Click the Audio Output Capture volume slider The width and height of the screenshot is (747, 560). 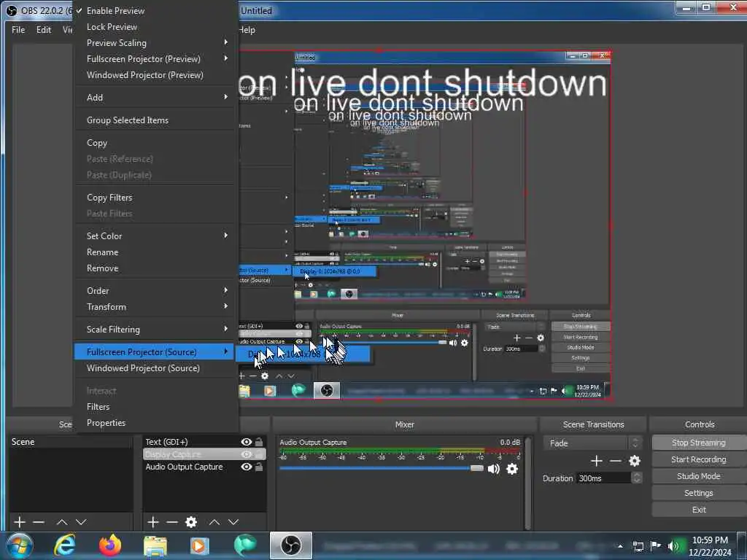pyautogui.click(x=382, y=469)
